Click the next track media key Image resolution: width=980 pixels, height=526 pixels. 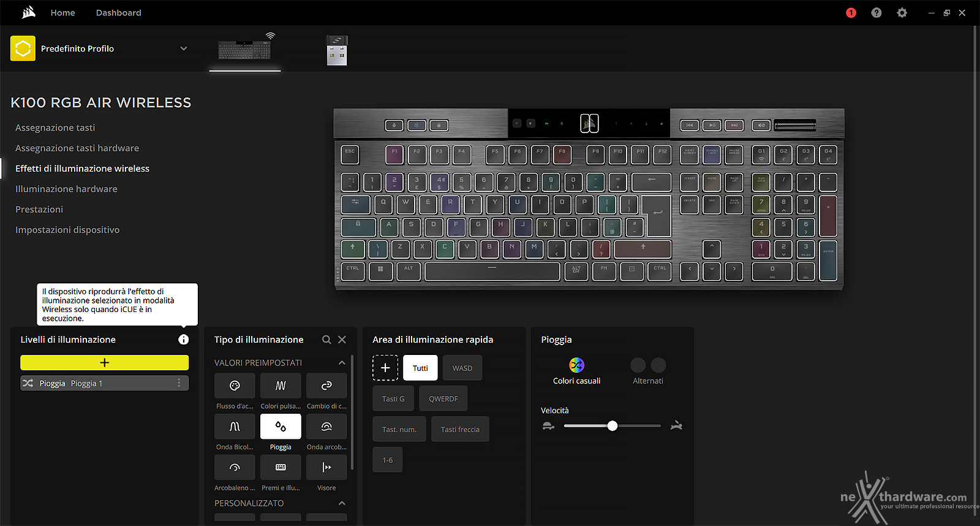pos(734,125)
